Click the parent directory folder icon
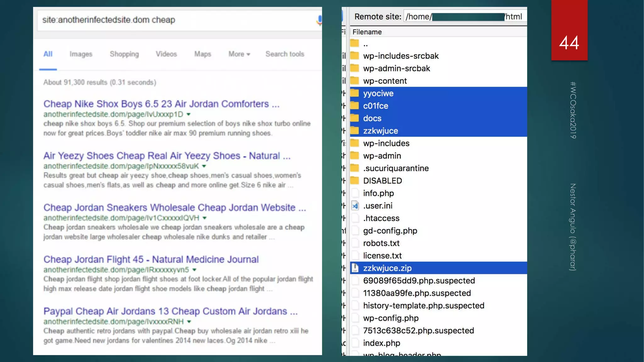 [355, 43]
